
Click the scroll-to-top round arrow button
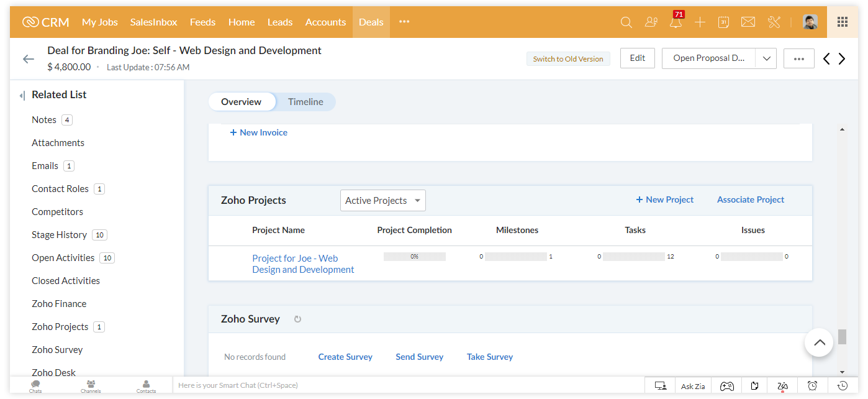(819, 342)
